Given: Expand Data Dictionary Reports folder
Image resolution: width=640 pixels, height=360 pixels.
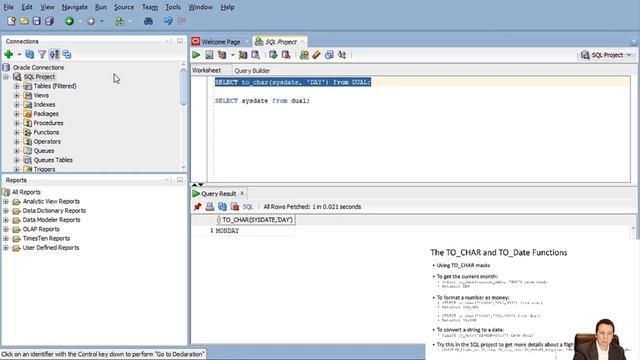Looking at the screenshot, I should 6,211.
